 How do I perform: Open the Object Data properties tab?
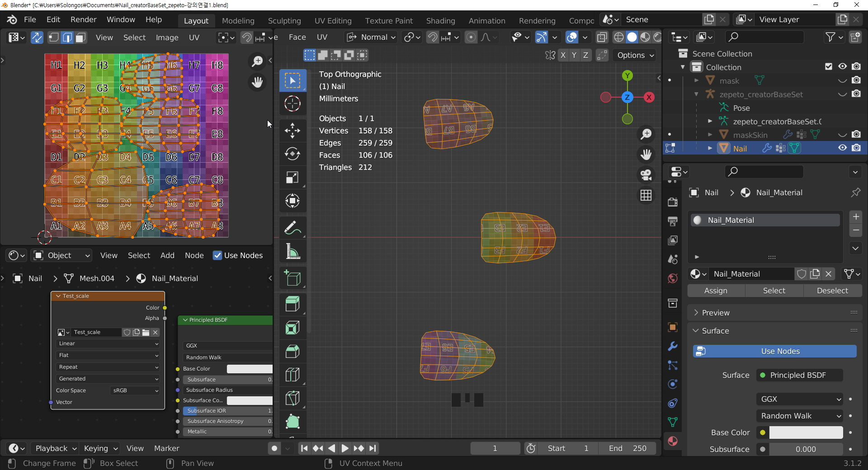coord(673,422)
